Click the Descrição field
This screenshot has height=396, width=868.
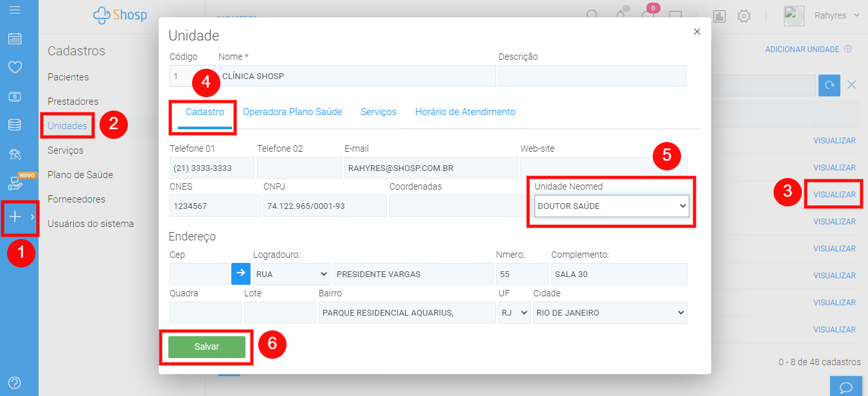point(592,76)
